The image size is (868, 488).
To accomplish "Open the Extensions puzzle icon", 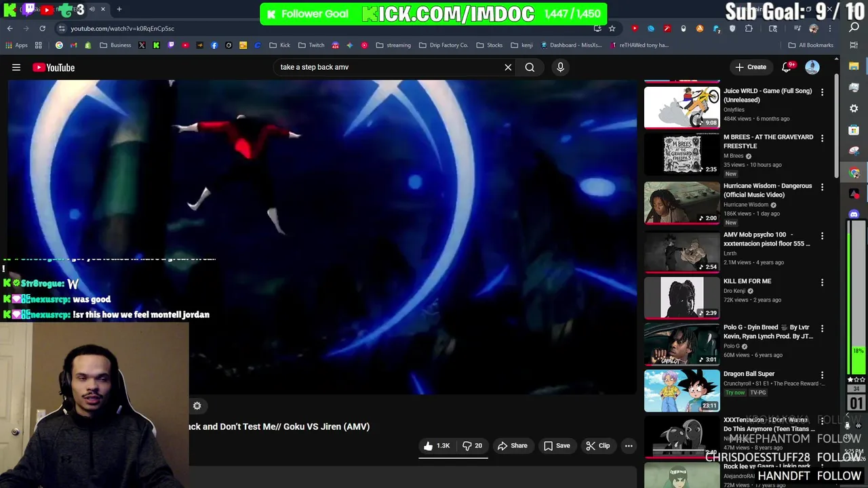I will (x=749, y=28).
